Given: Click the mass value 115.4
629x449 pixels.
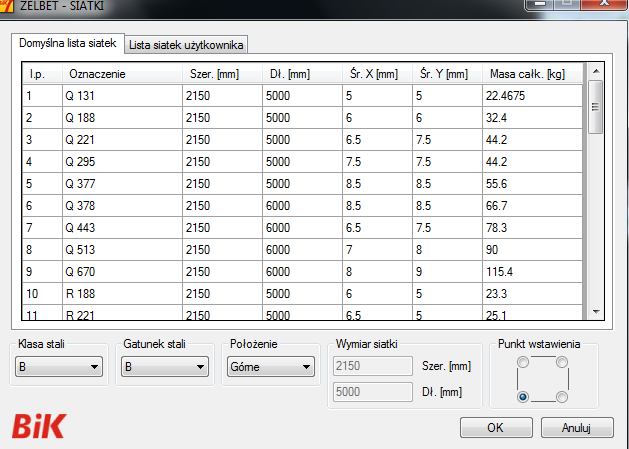Looking at the screenshot, I should pyautogui.click(x=499, y=272).
